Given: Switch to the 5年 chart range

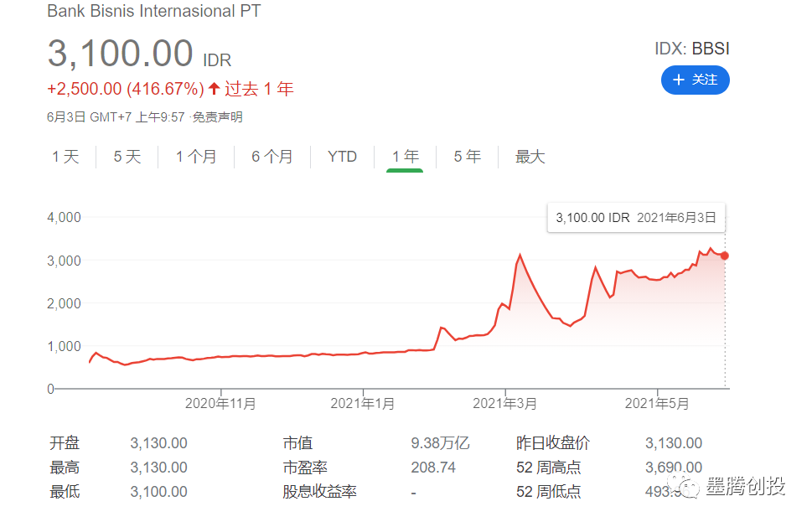Looking at the screenshot, I should (466, 156).
